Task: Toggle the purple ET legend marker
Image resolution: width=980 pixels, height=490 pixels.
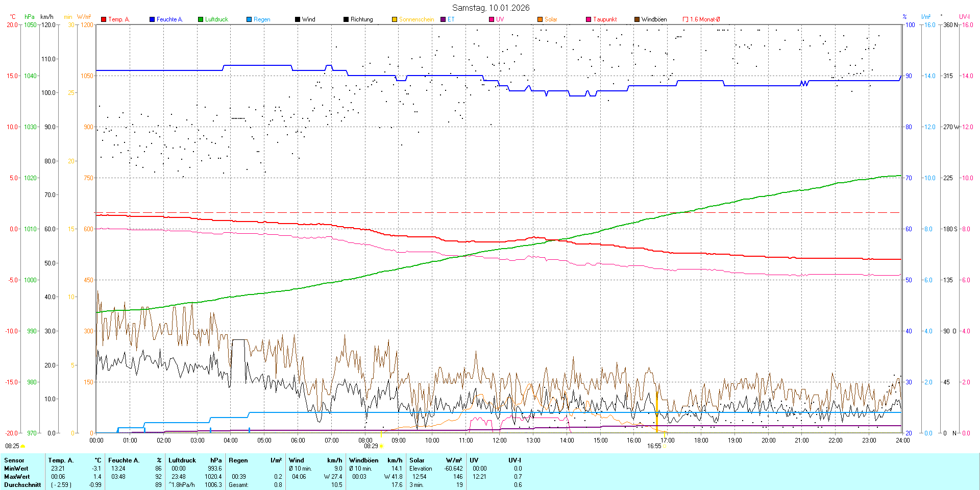Action: [x=443, y=19]
